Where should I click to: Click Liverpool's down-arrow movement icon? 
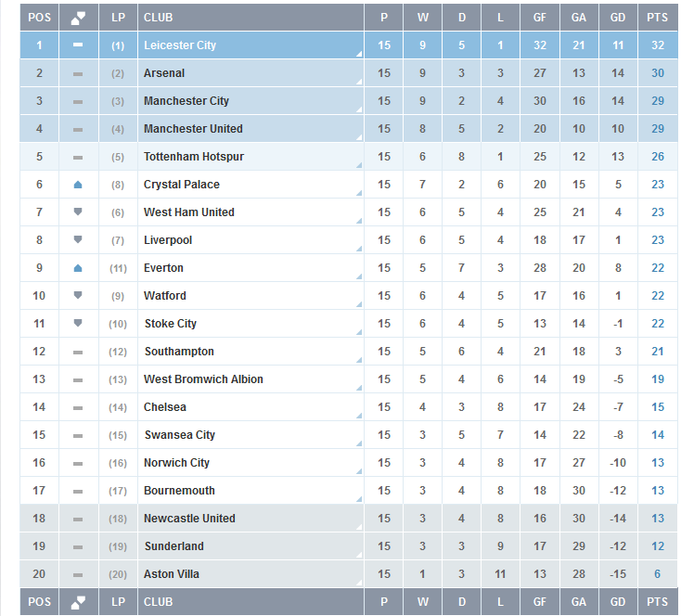tap(78, 240)
